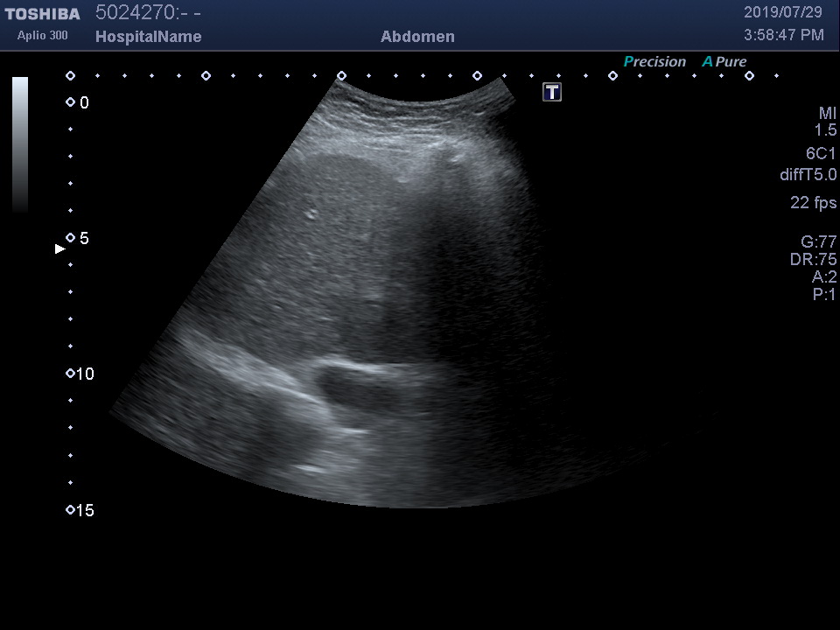Click the HospitalName label

point(149,37)
